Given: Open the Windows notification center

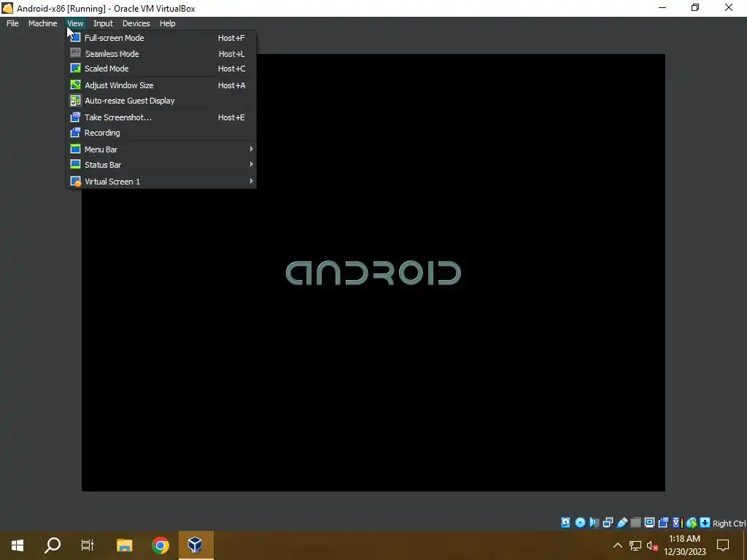Looking at the screenshot, I should 723,545.
